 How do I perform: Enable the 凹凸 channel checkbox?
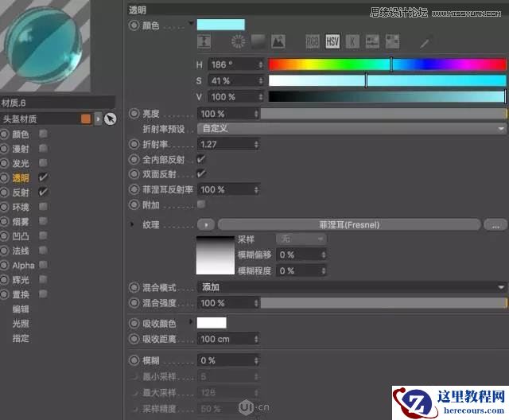pyautogui.click(x=43, y=235)
